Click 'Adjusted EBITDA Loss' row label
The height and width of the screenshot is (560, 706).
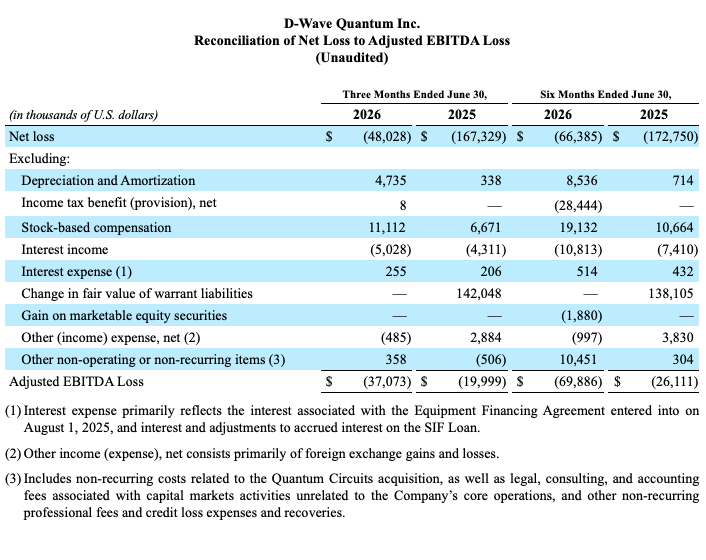pos(76,382)
